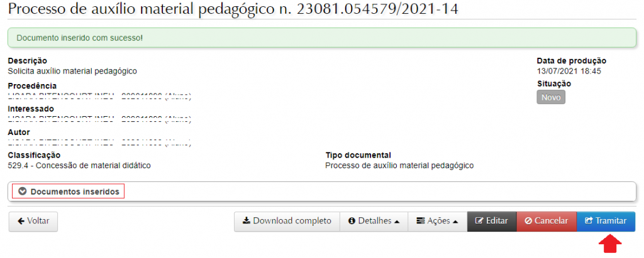
Task: Click the back arrow icon on Voltar
Action: click(22, 222)
